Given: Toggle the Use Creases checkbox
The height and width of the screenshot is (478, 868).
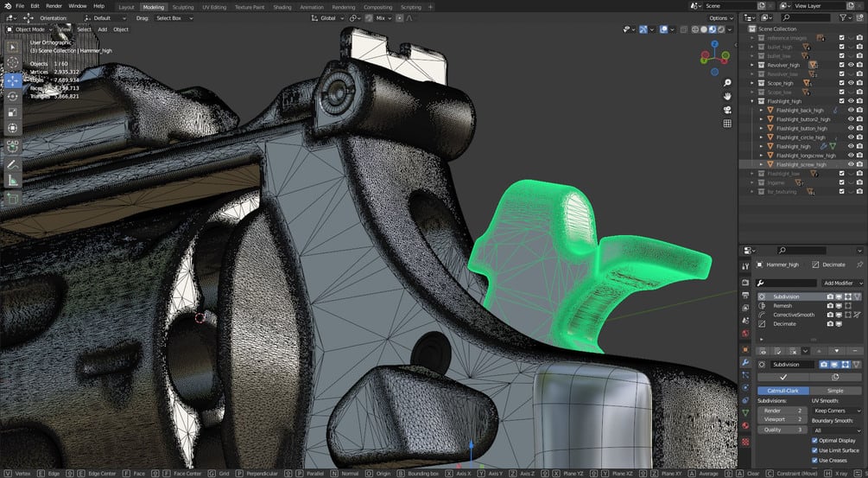Looking at the screenshot, I should coord(814,460).
